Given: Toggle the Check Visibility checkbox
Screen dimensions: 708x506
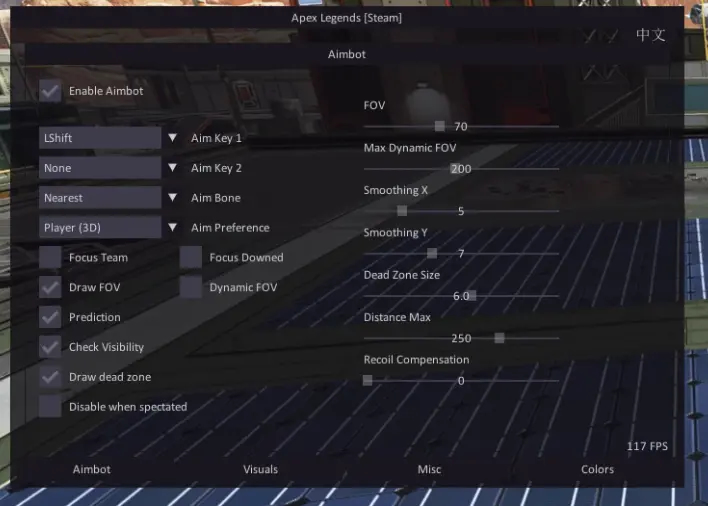Looking at the screenshot, I should coord(50,347).
